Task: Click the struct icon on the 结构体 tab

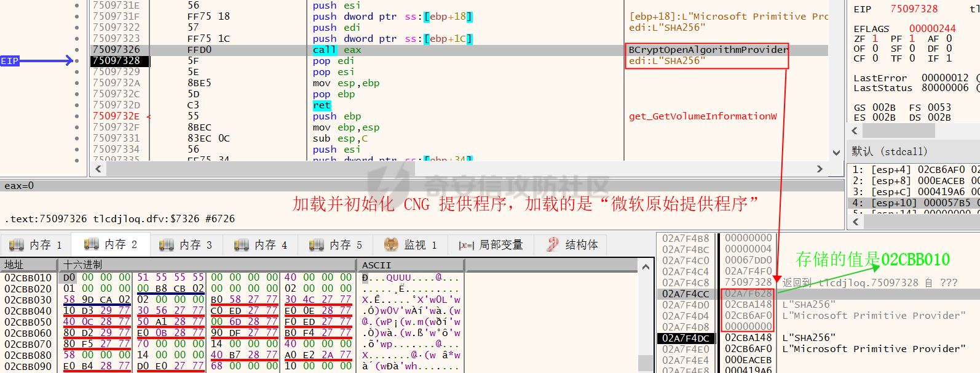Action: pyautogui.click(x=553, y=245)
